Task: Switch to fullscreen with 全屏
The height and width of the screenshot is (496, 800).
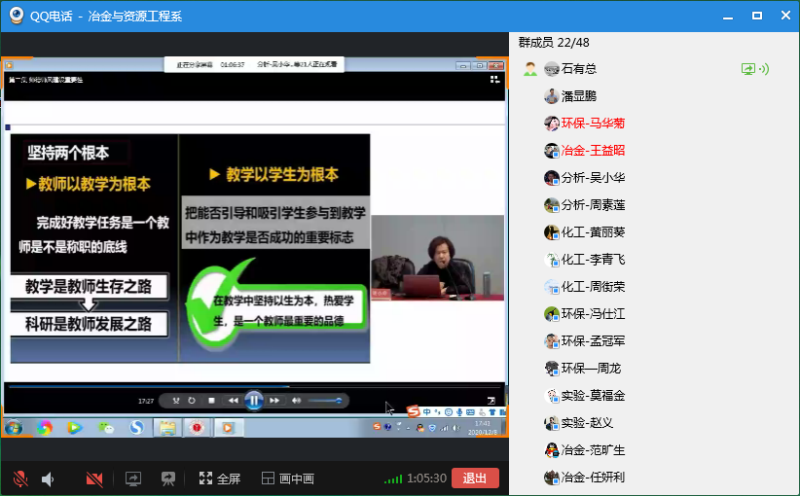Action: [219, 479]
